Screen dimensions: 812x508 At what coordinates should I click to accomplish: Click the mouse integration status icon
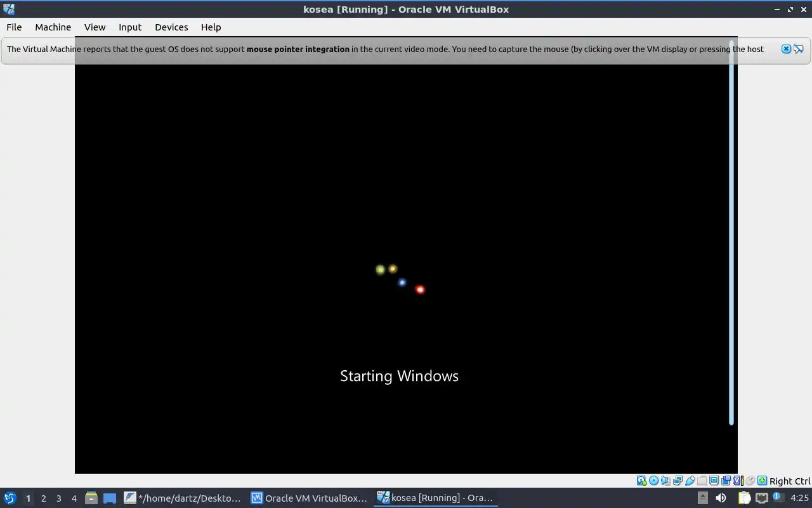[x=750, y=481]
